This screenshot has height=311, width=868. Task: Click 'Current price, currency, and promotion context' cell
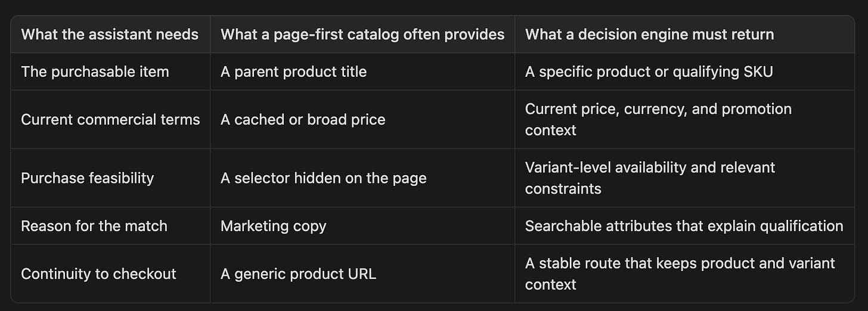click(684, 119)
